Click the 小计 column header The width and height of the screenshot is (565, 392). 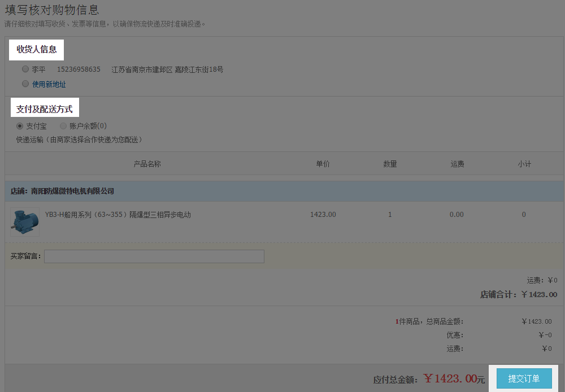coord(524,164)
